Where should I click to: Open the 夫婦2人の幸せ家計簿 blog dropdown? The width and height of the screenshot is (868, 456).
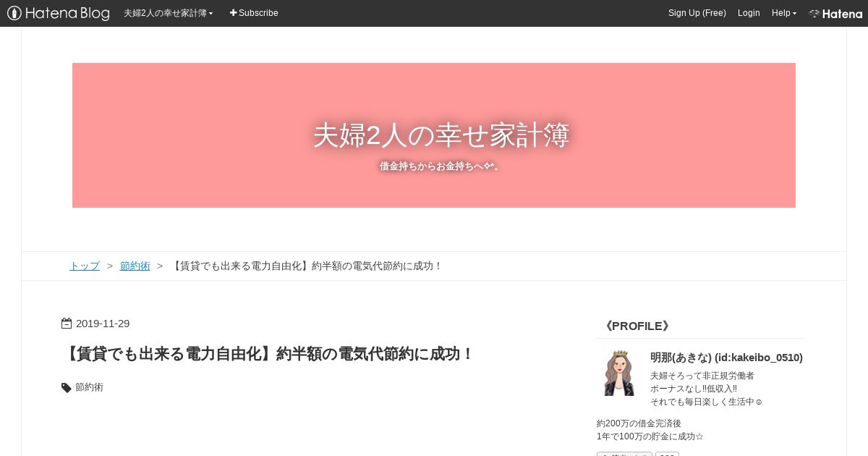click(x=168, y=13)
